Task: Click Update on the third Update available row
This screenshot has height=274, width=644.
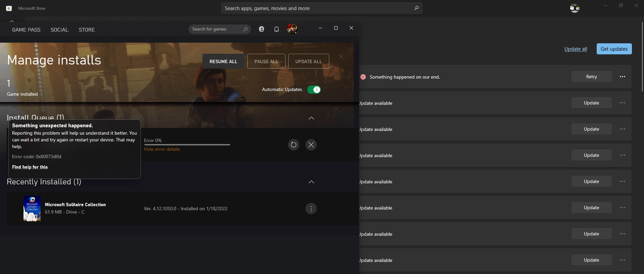Action: click(x=592, y=155)
